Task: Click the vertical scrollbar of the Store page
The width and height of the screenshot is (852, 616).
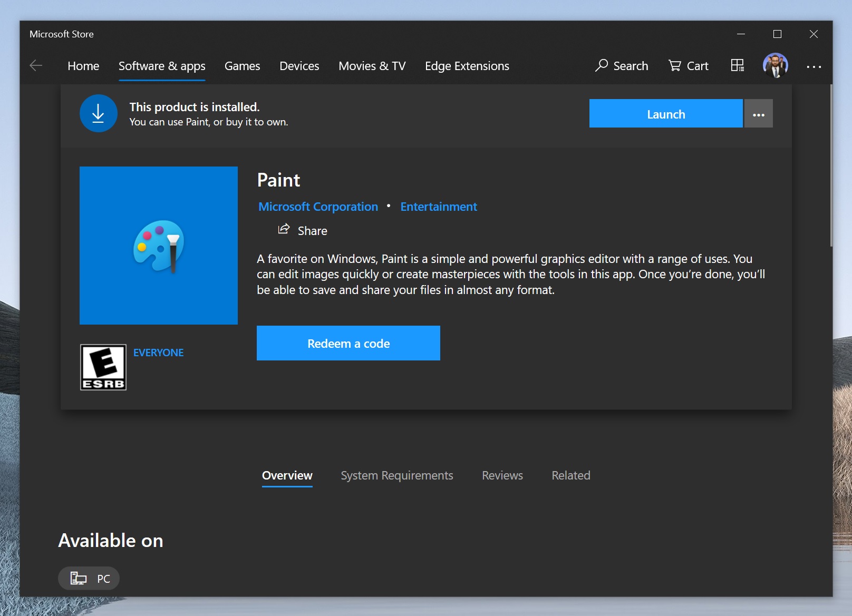Action: coord(831,165)
